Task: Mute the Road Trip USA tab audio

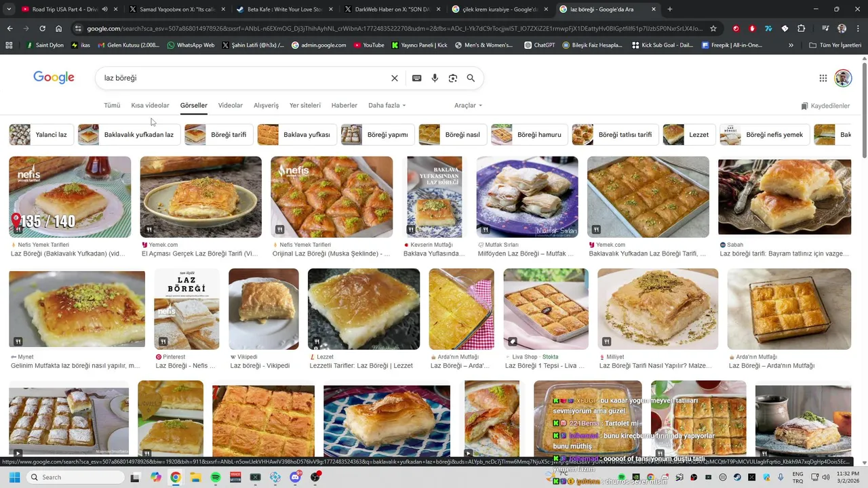Action: (x=104, y=9)
